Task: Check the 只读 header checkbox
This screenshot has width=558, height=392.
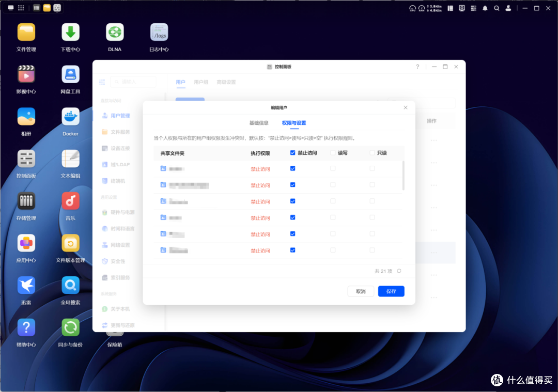Action: point(372,152)
